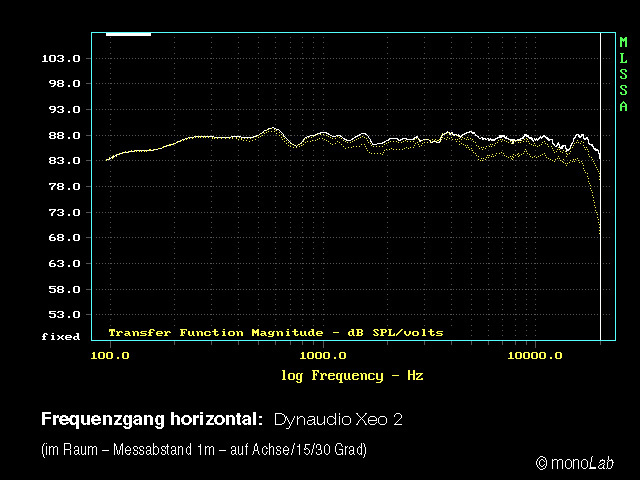This screenshot has height=480, width=640.
Task: Click the 68.0 y-axis label
Action: coord(64,238)
